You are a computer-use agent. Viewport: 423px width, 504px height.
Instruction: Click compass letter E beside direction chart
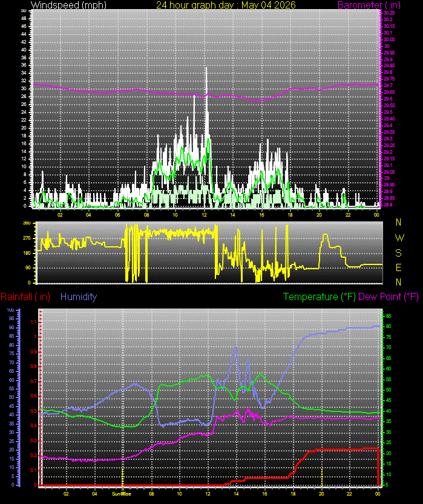398,267
